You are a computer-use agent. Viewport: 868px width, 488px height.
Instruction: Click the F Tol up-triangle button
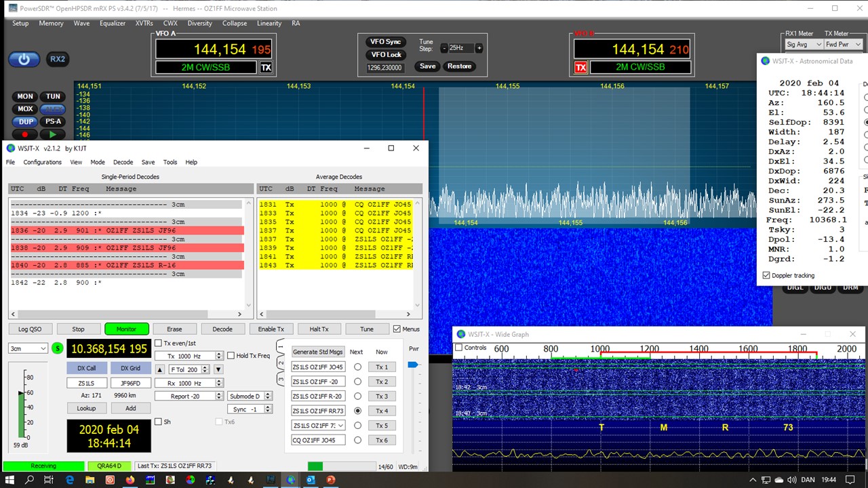tap(160, 369)
